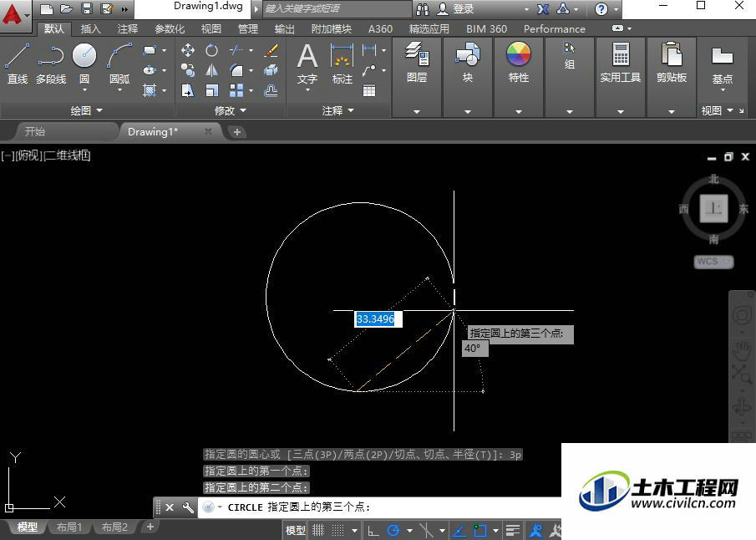The image size is (756, 540).
Task: Open the Arc tool dropdown arrow
Action: (x=119, y=89)
